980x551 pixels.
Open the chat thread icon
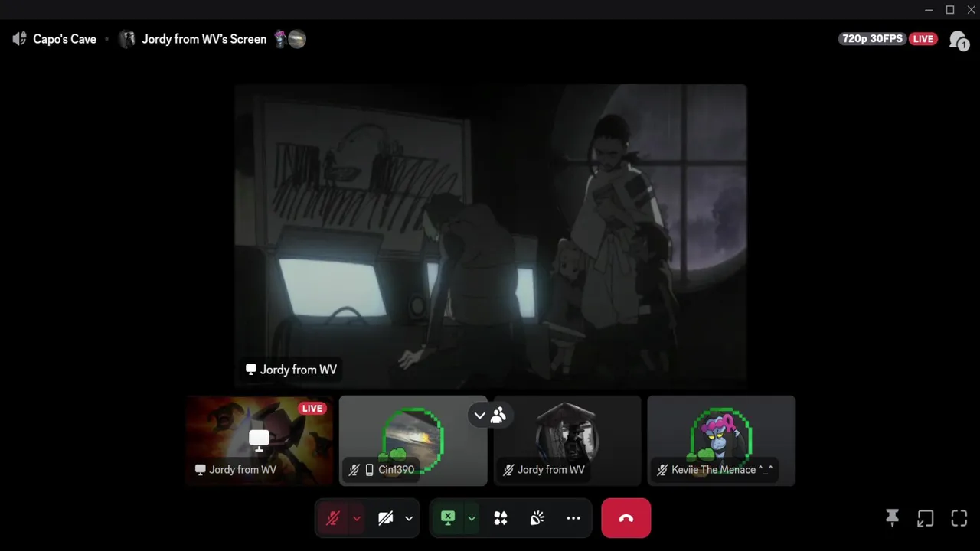(x=958, y=40)
